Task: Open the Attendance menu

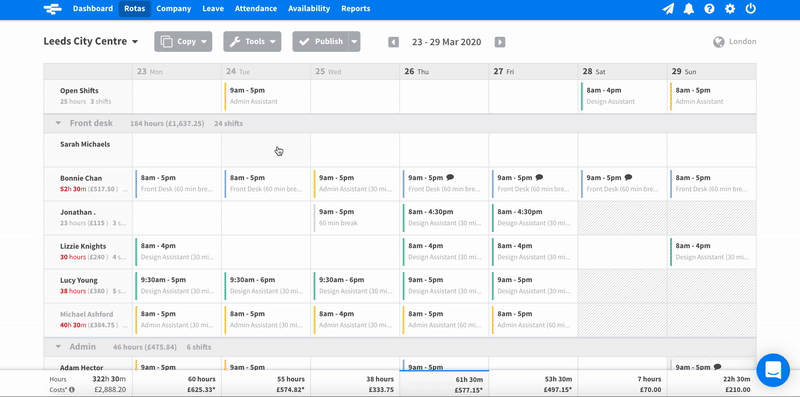Action: coord(256,9)
